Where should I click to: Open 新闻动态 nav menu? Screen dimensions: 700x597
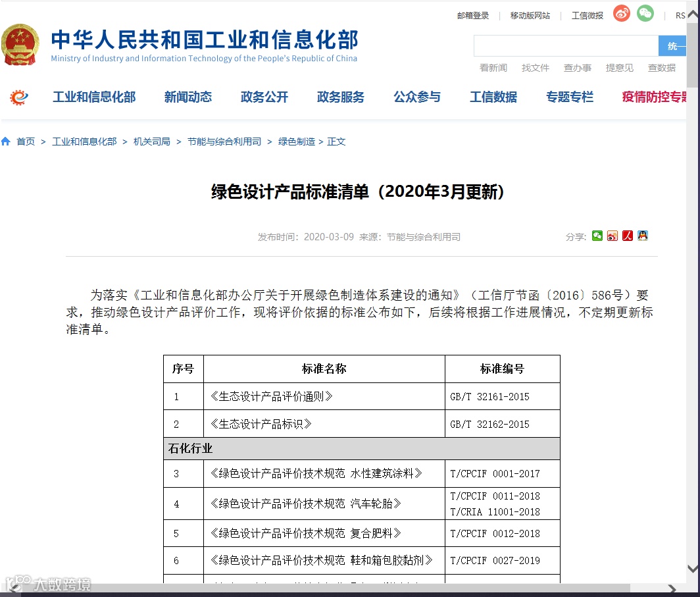click(x=188, y=97)
